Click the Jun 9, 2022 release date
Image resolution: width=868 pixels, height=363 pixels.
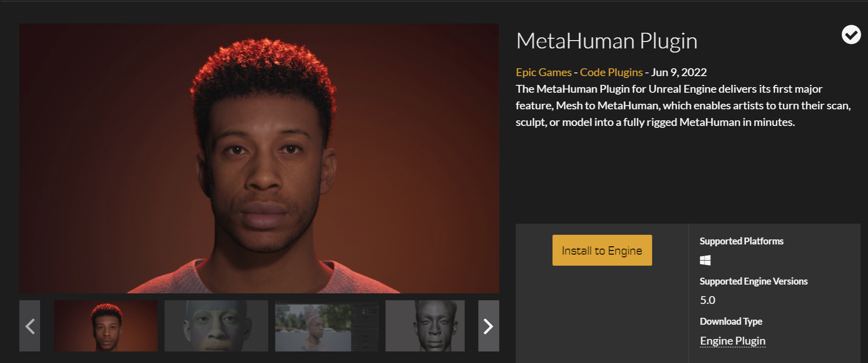click(x=679, y=72)
